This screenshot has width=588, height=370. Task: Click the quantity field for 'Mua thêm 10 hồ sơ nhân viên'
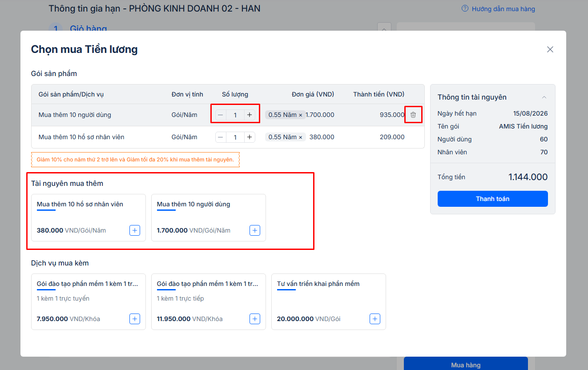pyautogui.click(x=235, y=137)
